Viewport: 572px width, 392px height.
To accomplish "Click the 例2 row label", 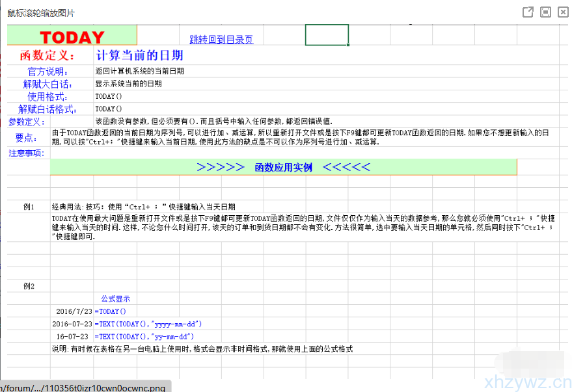I will [27, 286].
